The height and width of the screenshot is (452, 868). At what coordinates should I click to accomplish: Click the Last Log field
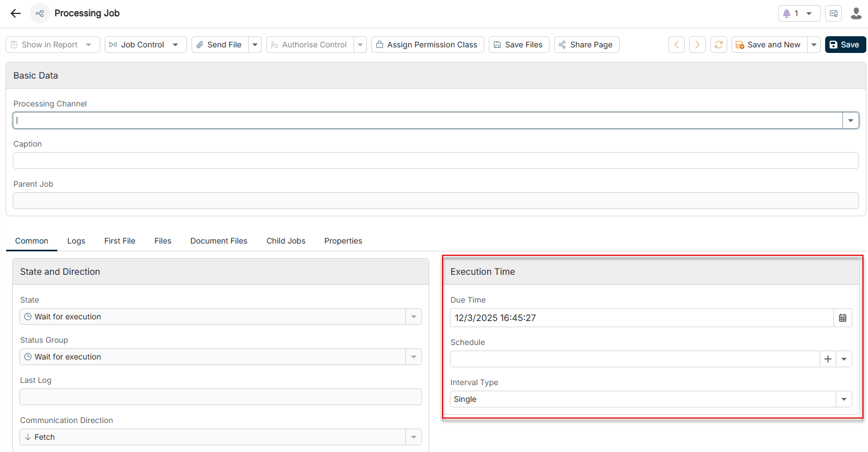coord(220,397)
